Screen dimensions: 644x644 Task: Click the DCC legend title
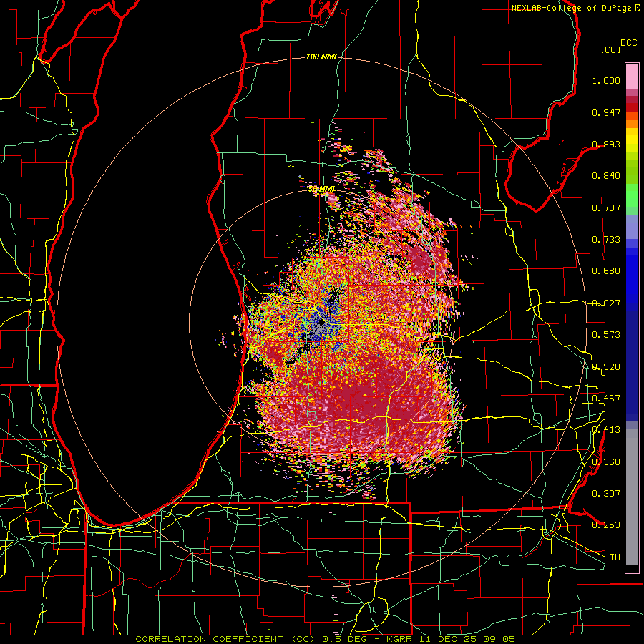[628, 43]
